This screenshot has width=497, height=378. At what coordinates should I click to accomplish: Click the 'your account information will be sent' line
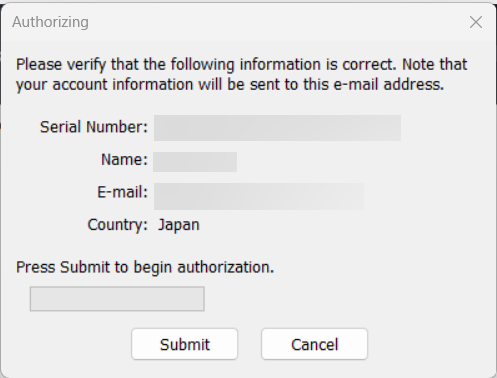pos(230,84)
